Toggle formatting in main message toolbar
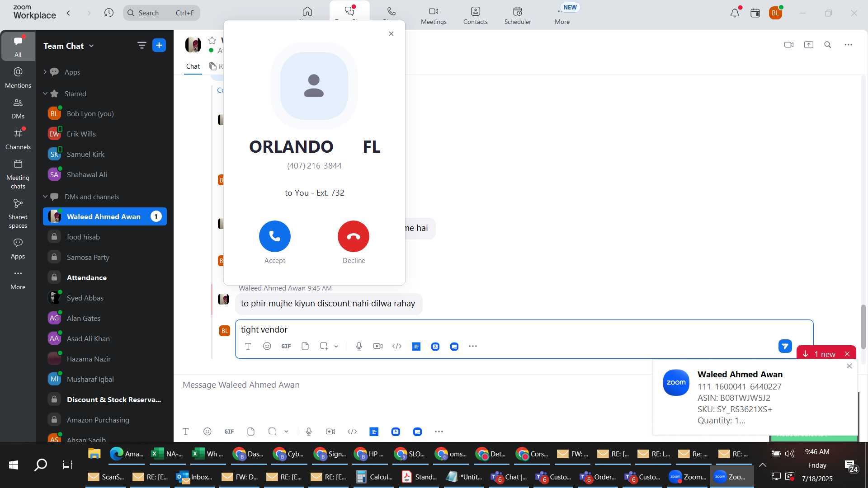Image resolution: width=868 pixels, height=488 pixels. tap(186, 432)
